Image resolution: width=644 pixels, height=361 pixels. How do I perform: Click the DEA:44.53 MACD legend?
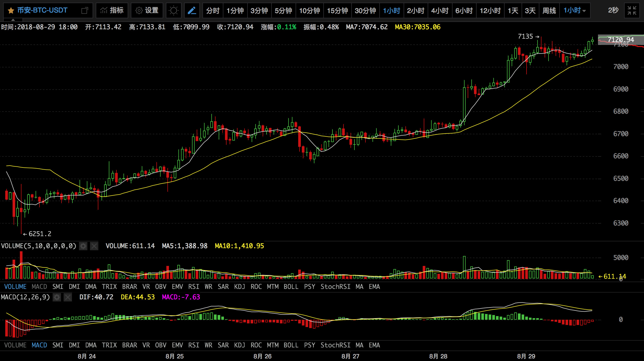[138, 297]
